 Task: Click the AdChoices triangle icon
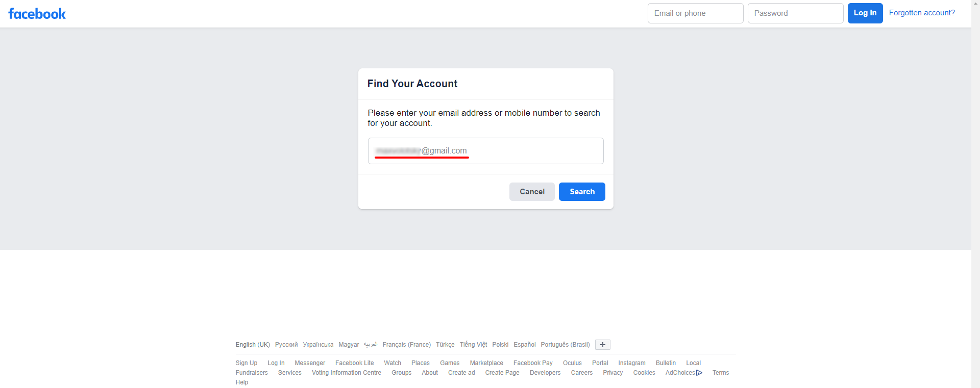click(699, 373)
